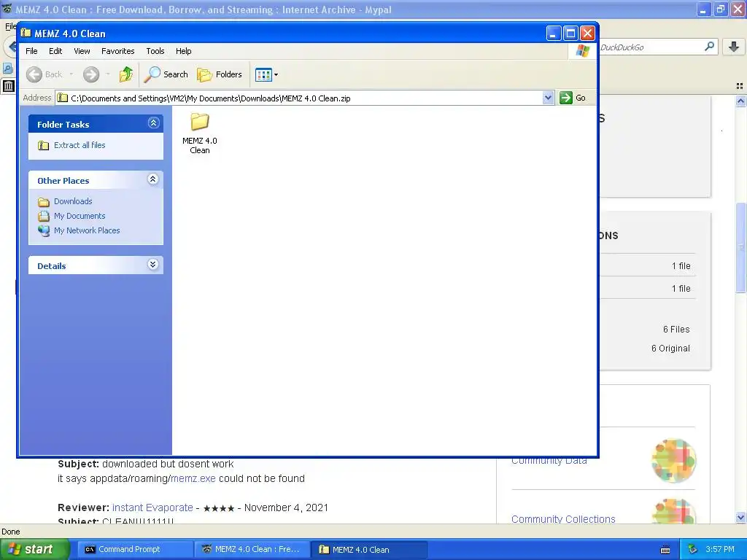
Task: Click Mypal page scrollbar down arrow
Action: point(741,517)
